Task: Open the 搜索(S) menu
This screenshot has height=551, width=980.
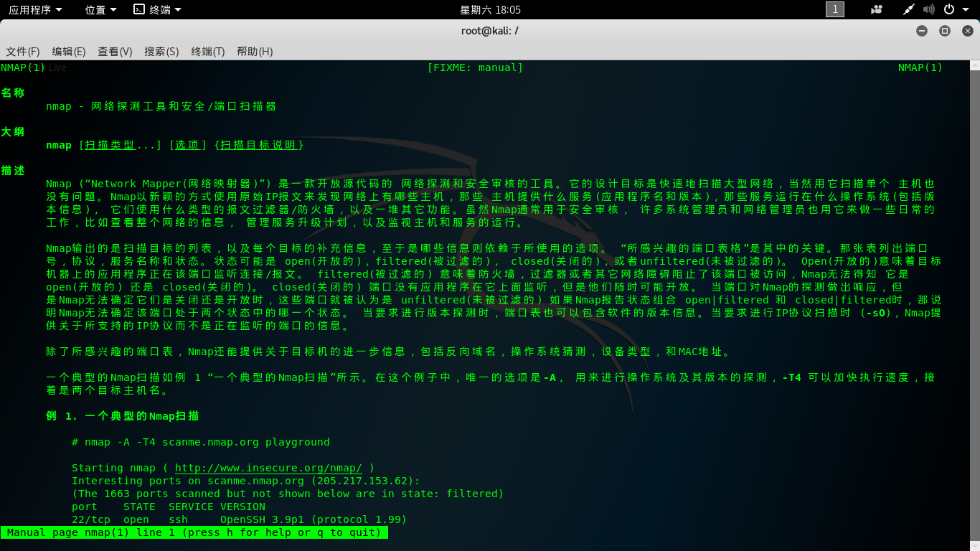Action: tap(161, 52)
